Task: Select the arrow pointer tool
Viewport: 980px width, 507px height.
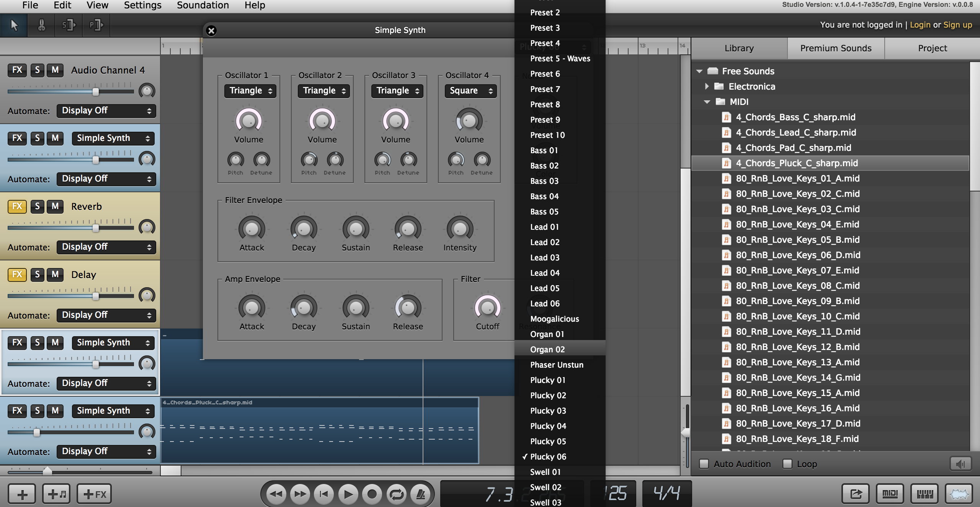Action: 14,25
